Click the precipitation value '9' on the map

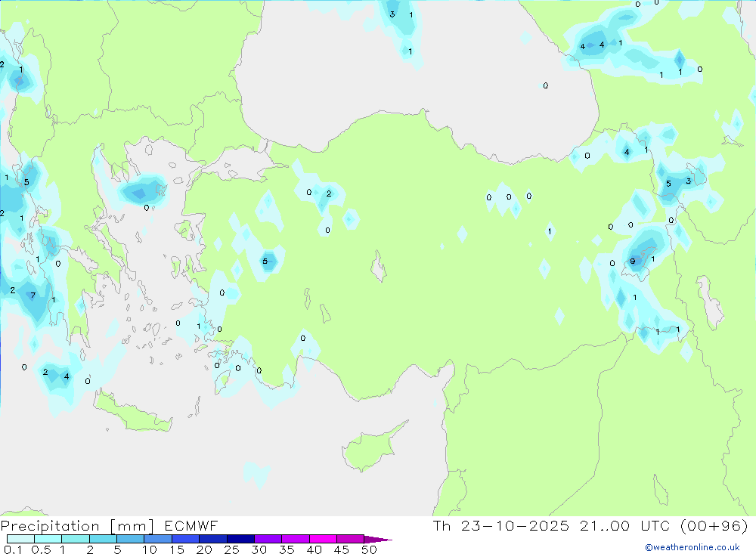(x=633, y=262)
